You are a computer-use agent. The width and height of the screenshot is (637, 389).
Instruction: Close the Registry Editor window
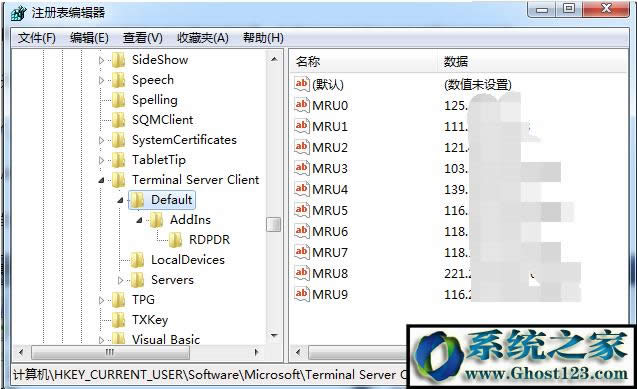pyautogui.click(x=606, y=9)
